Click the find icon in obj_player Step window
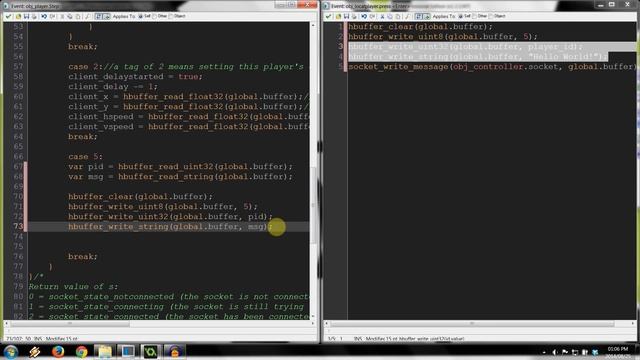The image size is (640, 360). click(87, 16)
